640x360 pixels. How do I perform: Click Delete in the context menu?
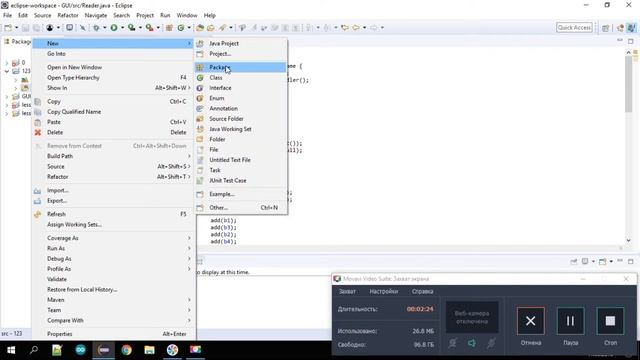tap(113, 132)
